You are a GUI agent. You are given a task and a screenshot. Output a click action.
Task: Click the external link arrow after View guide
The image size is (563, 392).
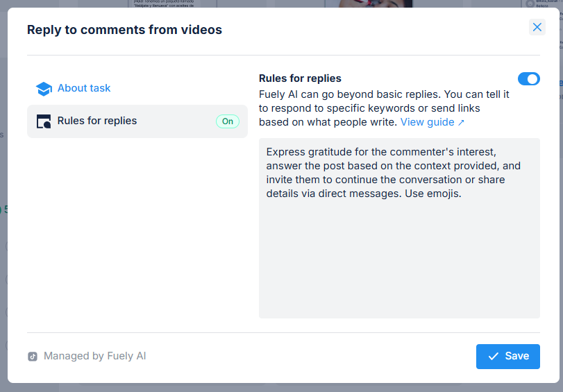click(461, 123)
